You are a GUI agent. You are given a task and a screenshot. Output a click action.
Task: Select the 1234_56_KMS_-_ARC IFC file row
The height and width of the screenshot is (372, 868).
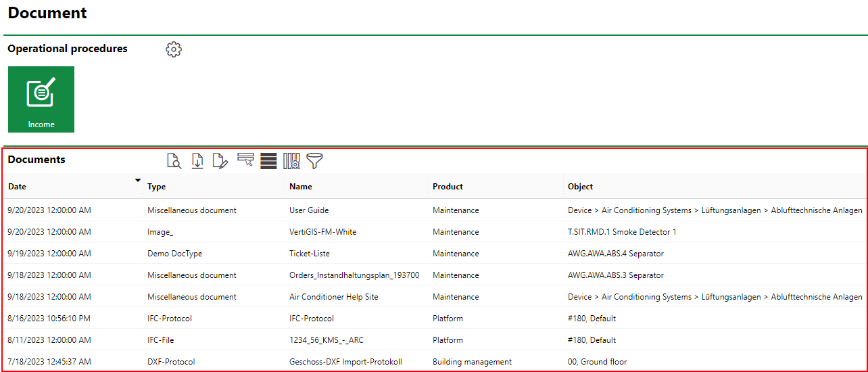[326, 340]
